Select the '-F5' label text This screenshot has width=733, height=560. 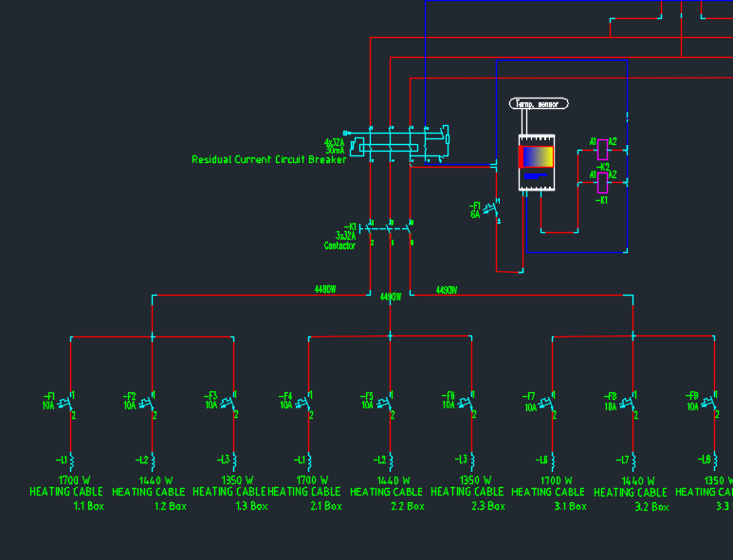click(x=366, y=397)
